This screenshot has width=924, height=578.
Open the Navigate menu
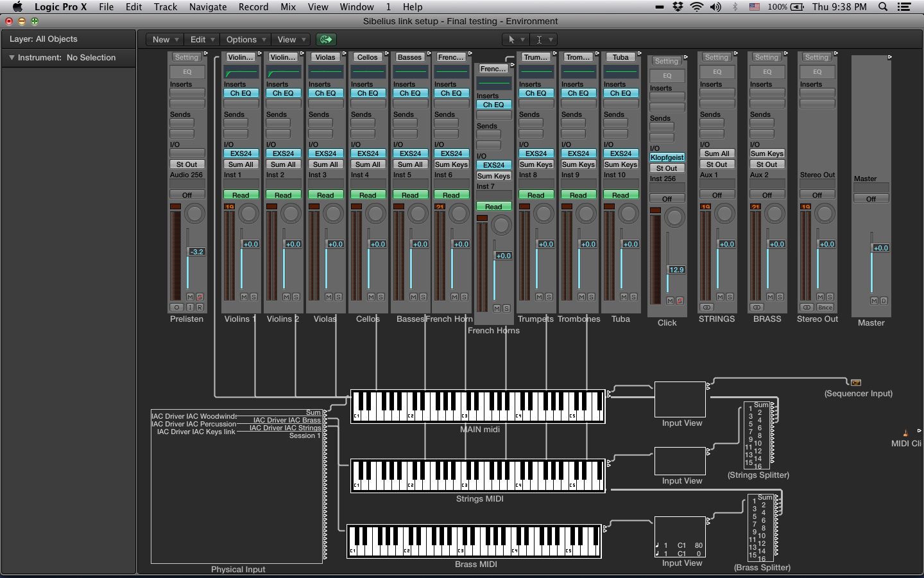(208, 7)
